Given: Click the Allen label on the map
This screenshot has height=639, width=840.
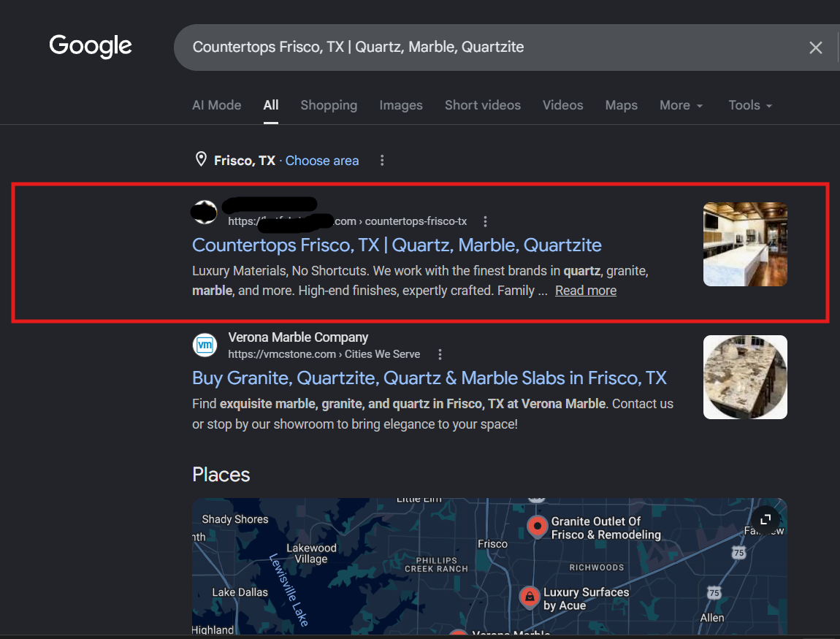Looking at the screenshot, I should [712, 618].
